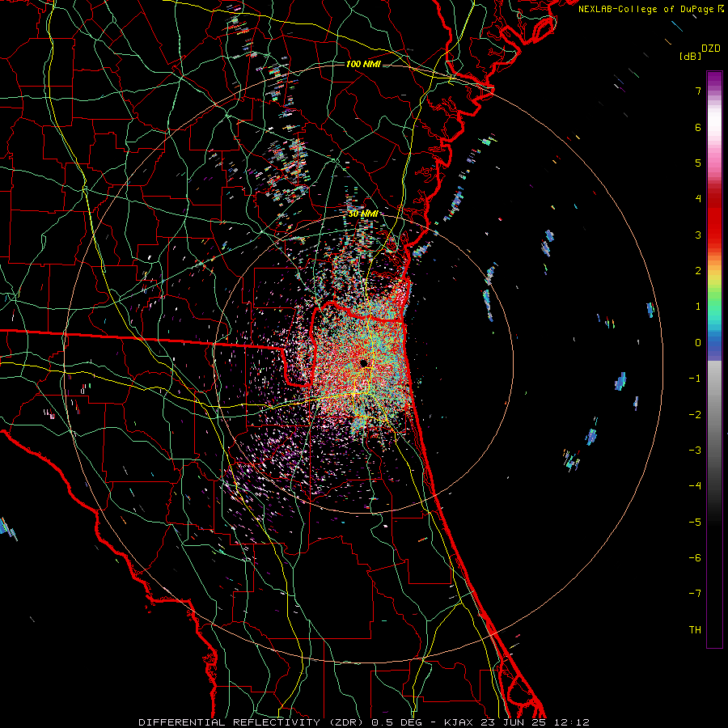The width and height of the screenshot is (728, 728).
Task: Click the -1 value on color scale
Action: (695, 379)
